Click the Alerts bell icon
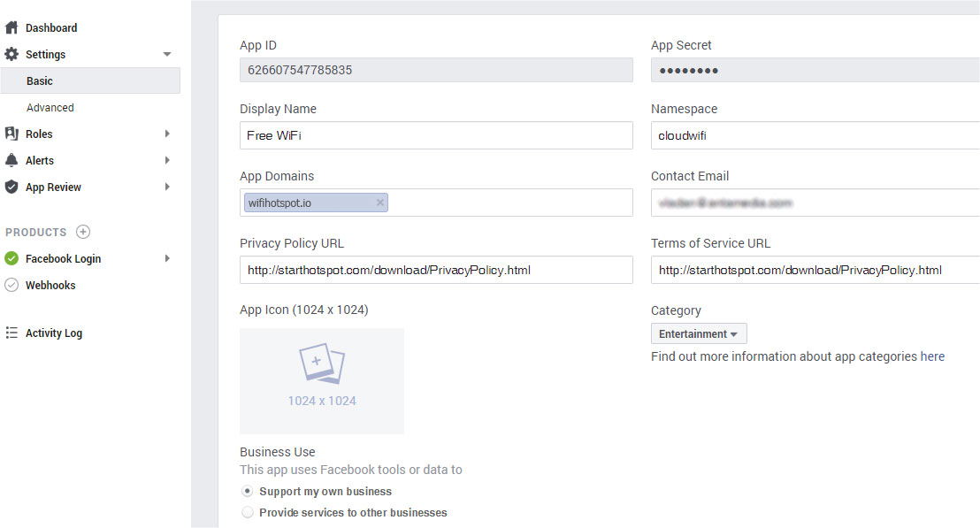 pos(11,160)
